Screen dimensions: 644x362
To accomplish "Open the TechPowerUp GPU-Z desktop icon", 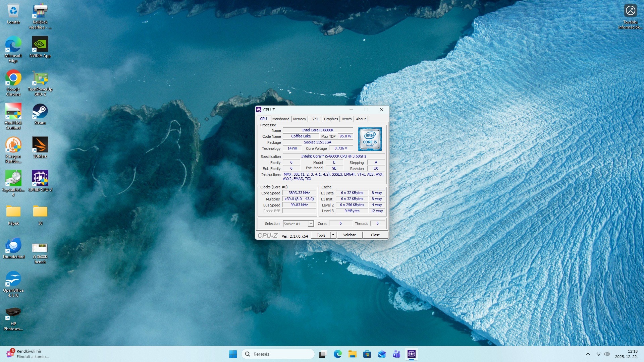I will (x=40, y=78).
